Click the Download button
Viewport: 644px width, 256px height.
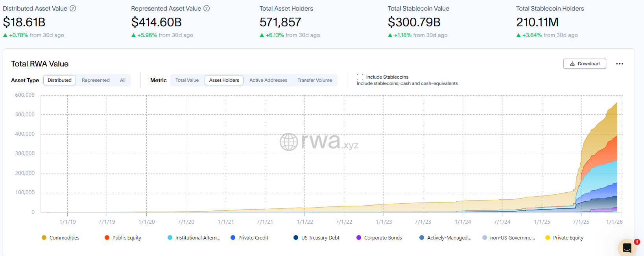coord(585,64)
